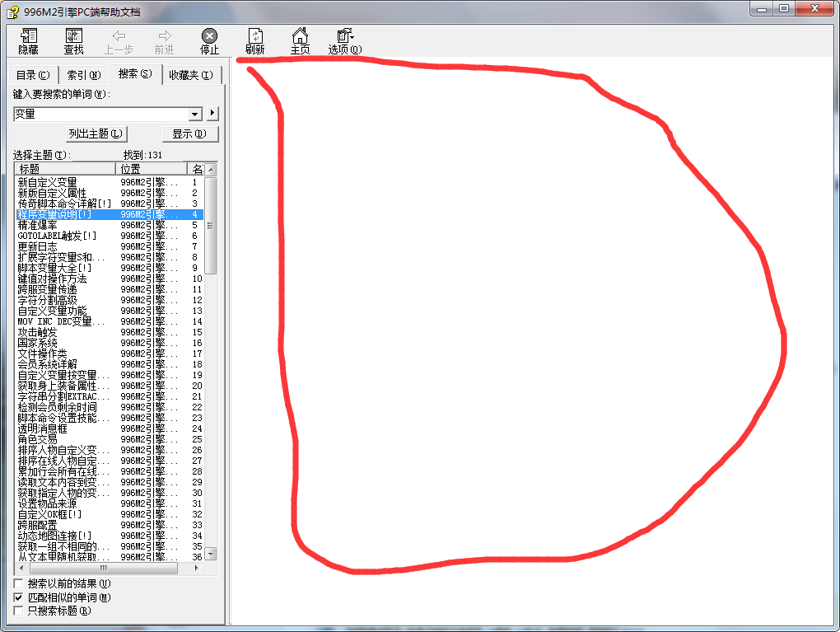Image resolution: width=840 pixels, height=632 pixels.
Task: Click the 索引 tab
Action: (83, 75)
